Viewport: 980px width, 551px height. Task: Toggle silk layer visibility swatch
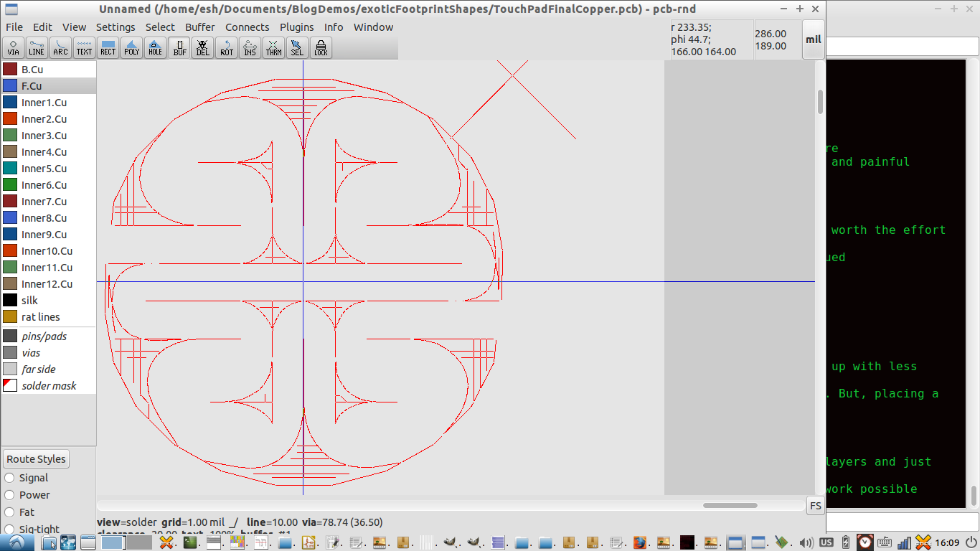[x=10, y=301]
